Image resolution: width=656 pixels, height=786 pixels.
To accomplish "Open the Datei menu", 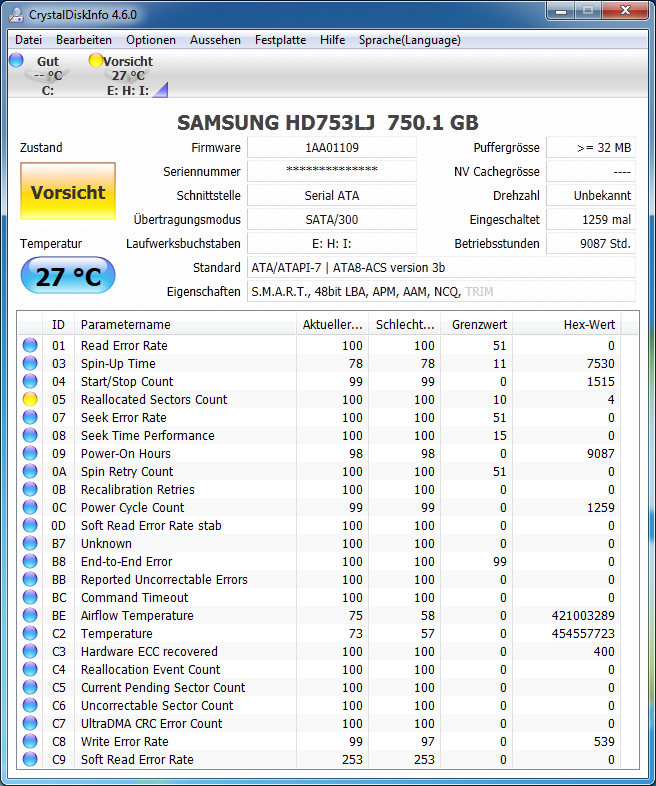I will click(28, 40).
